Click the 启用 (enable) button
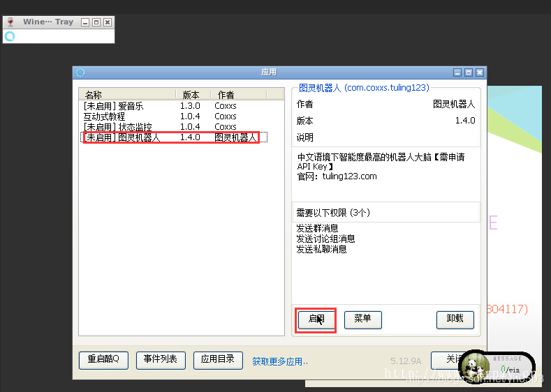551x392 pixels. coord(316,319)
